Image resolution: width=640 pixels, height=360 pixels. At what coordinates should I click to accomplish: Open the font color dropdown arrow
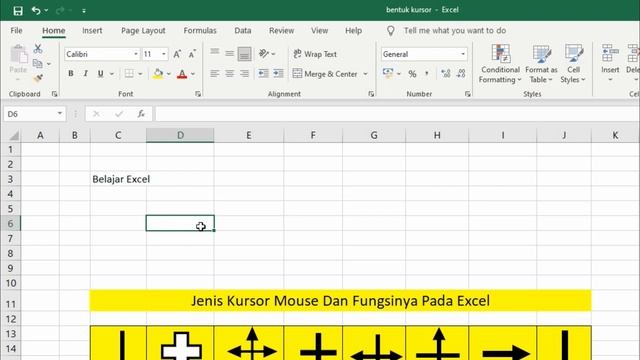[x=193, y=74]
